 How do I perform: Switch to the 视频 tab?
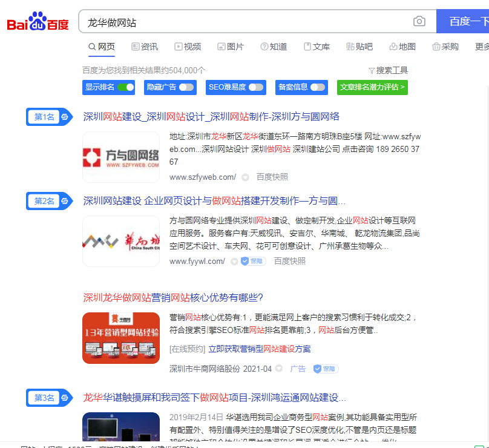(188, 47)
